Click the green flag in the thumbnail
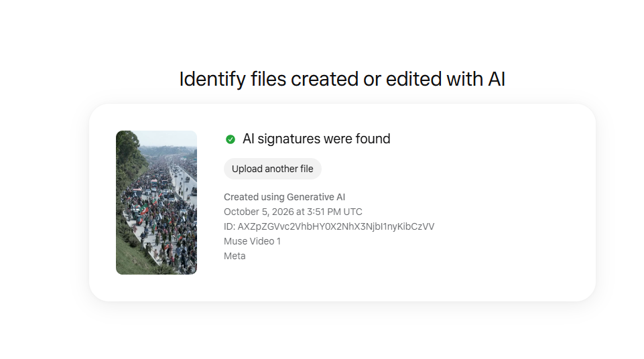The width and height of the screenshot is (644, 359). click(x=143, y=210)
